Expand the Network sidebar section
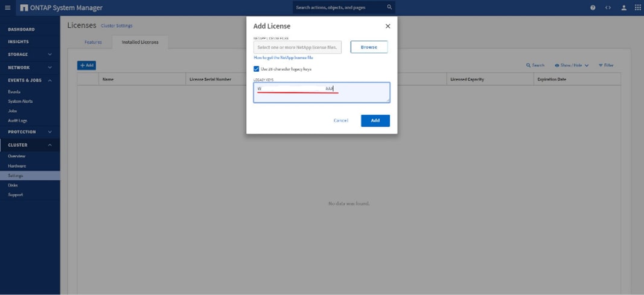 (30, 68)
